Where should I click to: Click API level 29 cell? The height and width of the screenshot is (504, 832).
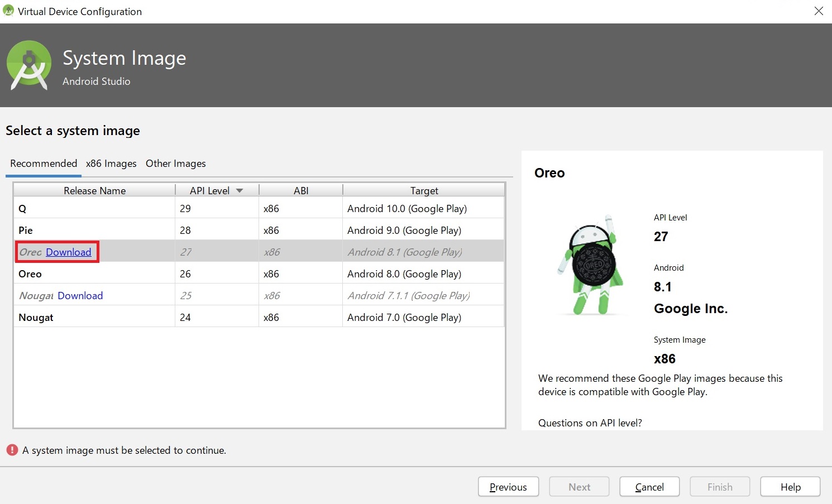[217, 208]
